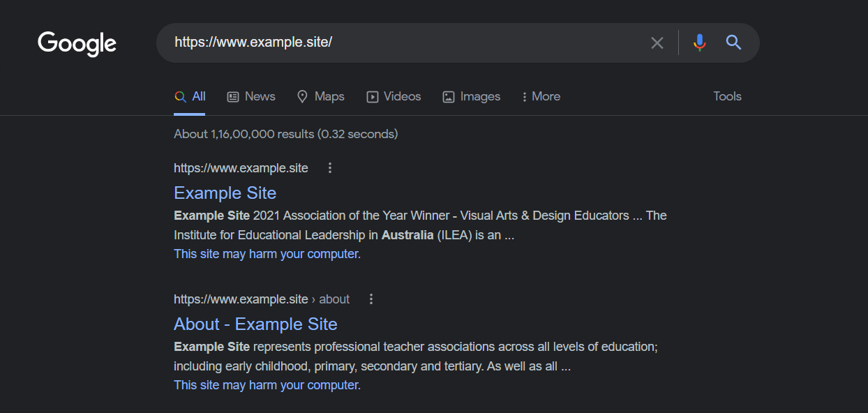
Task: Click the about result's breadcrumb URL
Action: click(262, 299)
